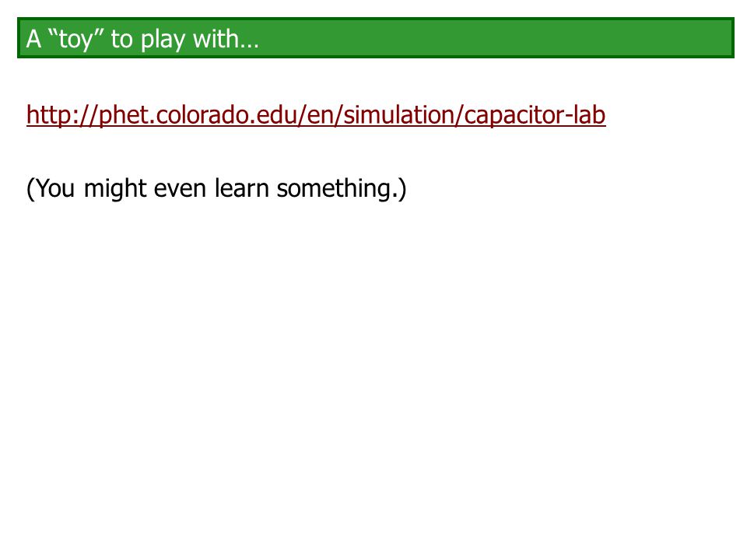Click "capacitor-lab" at the end of the URL
Image resolution: width=747 pixels, height=560 pixels.
pos(535,115)
